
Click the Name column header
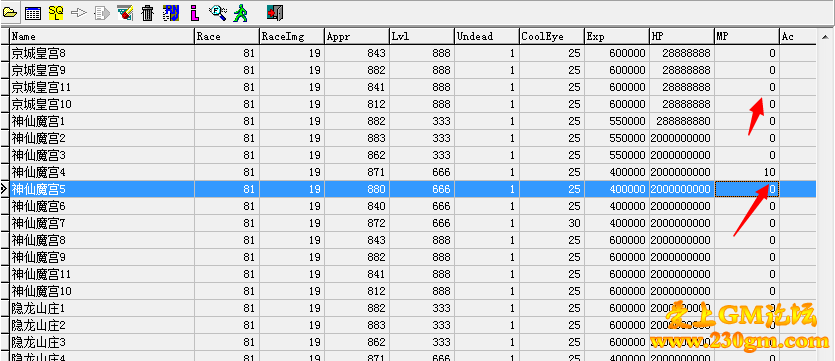pyautogui.click(x=102, y=37)
